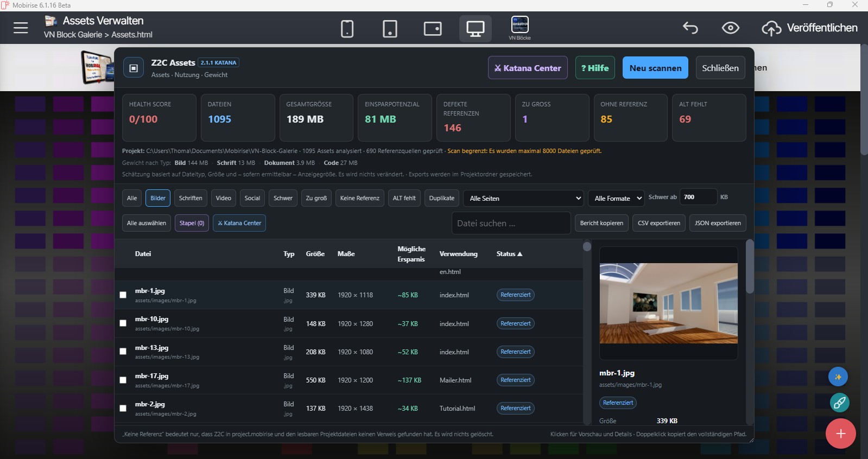Viewport: 868px width, 459px height.
Task: Click the ALT fehlt 69 card
Action: (x=709, y=118)
